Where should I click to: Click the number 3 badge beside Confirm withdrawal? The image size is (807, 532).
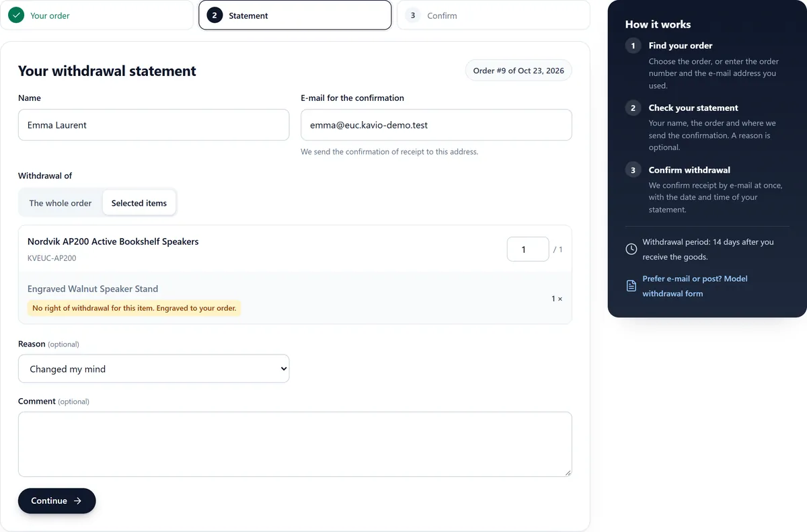coord(633,170)
